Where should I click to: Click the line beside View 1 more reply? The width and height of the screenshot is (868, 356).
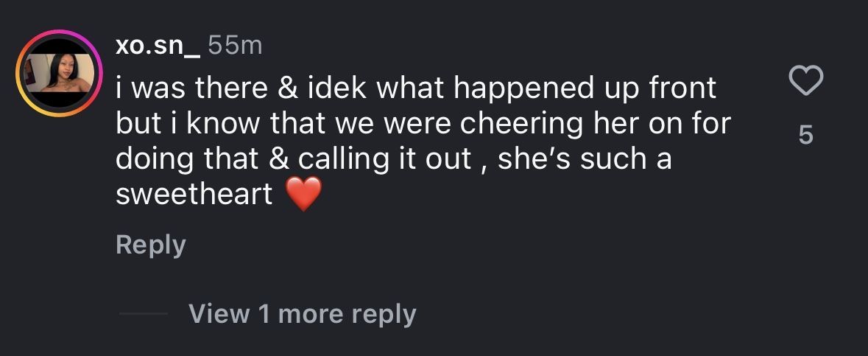click(x=144, y=315)
